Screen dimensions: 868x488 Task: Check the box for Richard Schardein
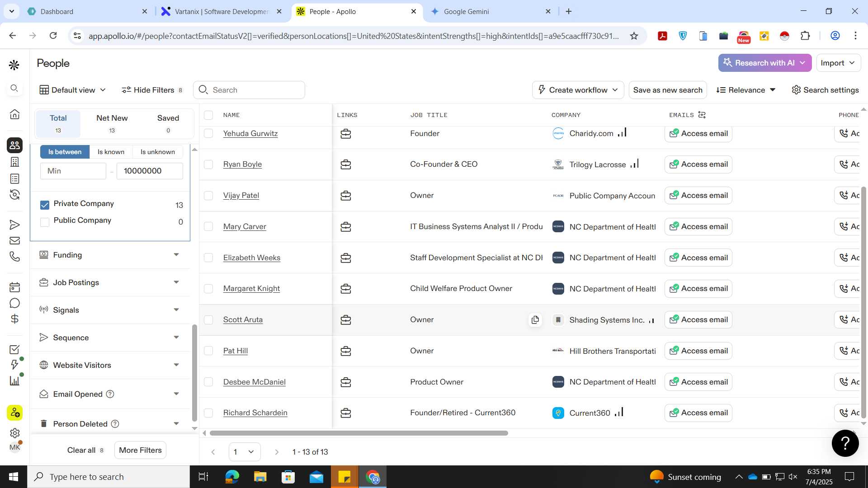208,413
